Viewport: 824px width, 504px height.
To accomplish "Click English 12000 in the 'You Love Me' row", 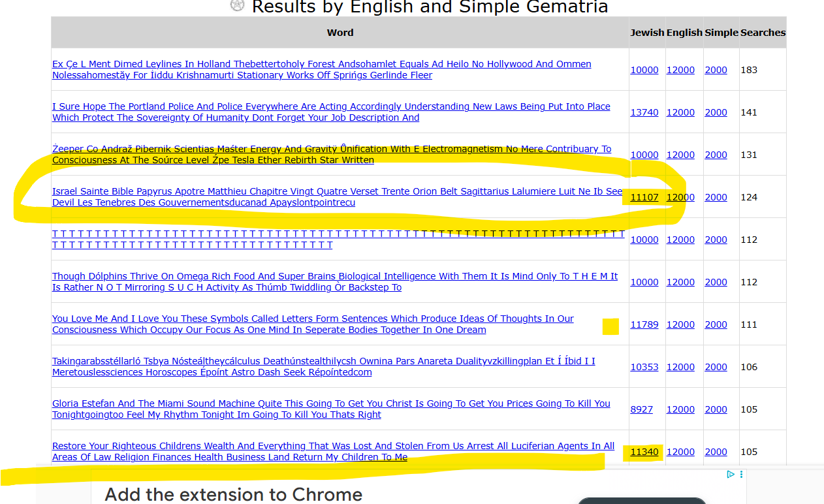I will tap(680, 324).
